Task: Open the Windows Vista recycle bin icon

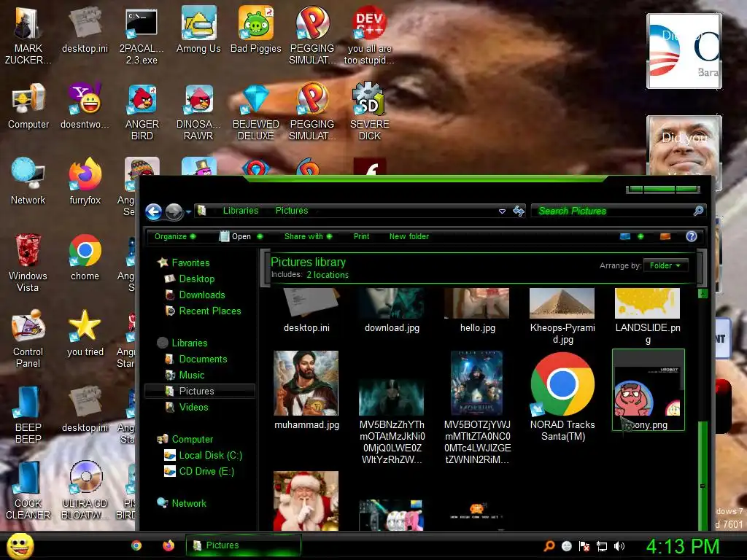Action: [x=28, y=263]
